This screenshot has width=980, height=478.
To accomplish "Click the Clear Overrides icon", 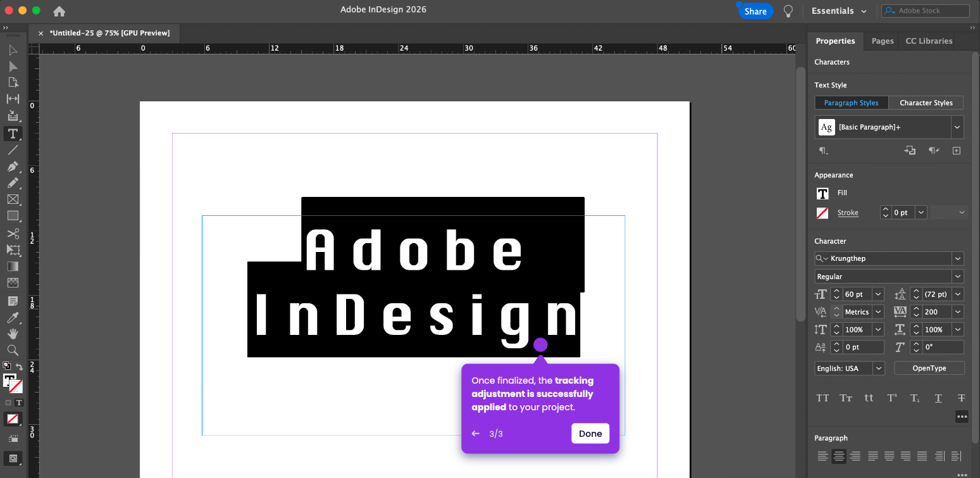I will pyautogui.click(x=934, y=151).
